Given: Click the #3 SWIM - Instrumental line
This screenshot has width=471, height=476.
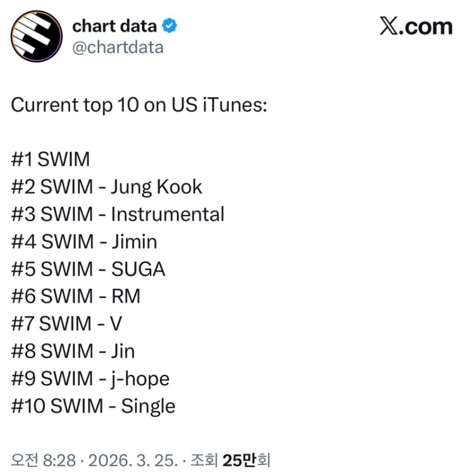Looking at the screenshot, I should [x=118, y=215].
